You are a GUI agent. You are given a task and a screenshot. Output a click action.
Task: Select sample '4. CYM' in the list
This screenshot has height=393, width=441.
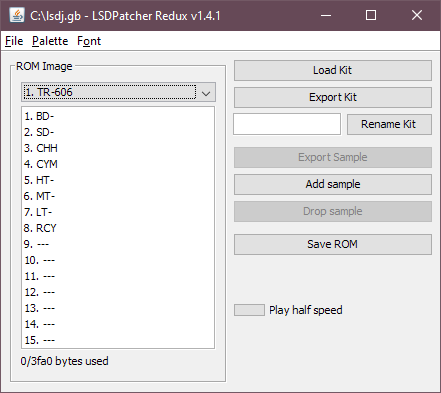[x=118, y=164]
